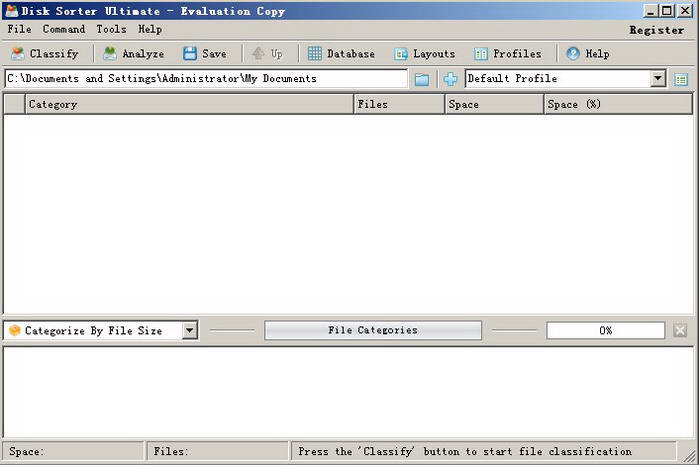Click the stop icon beside progress bar
Image resolution: width=700 pixels, height=465 pixels.
[x=680, y=331]
